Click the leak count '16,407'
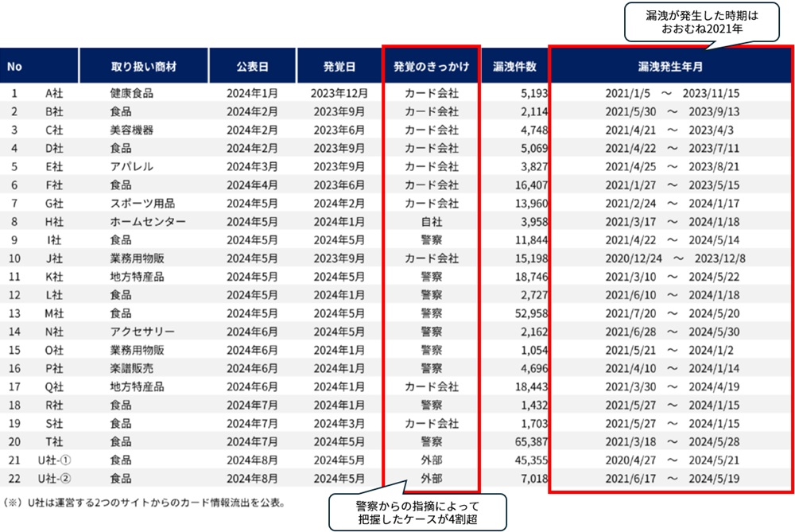Viewport: 795px width, 532px height. click(531, 185)
